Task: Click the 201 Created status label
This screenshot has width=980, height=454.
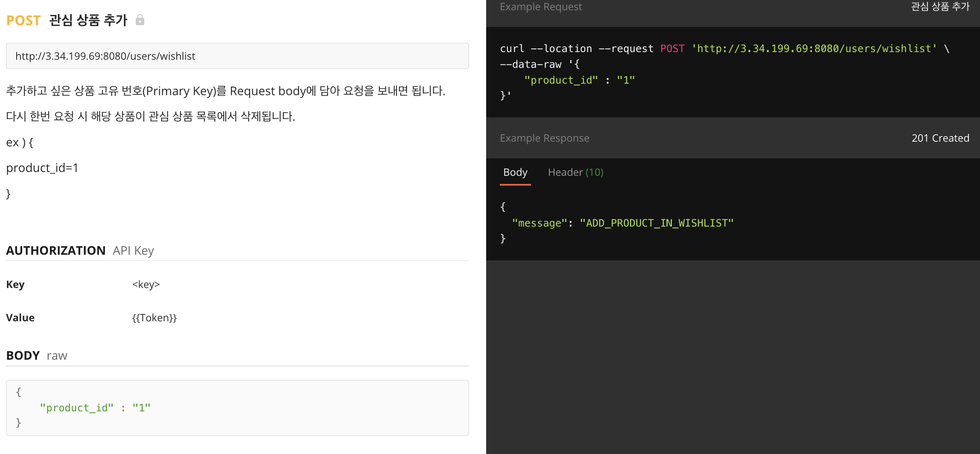Action: [940, 138]
